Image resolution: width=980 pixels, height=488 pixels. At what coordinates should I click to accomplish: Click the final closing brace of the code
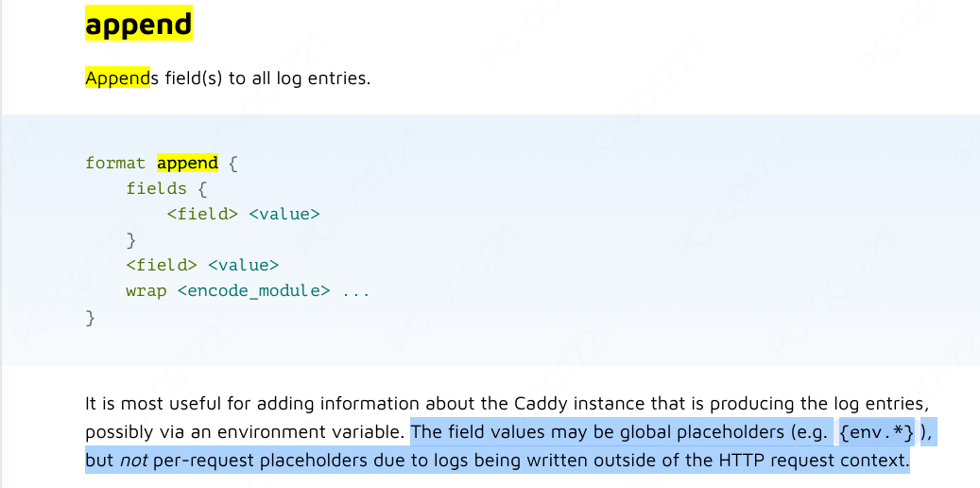click(91, 317)
